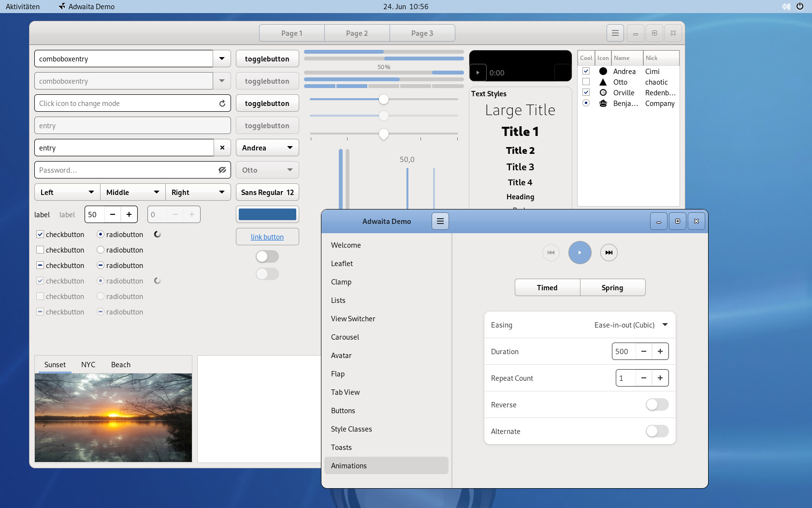Open the Adwaita Demo hamburger menu
812x508 pixels.
[440, 221]
